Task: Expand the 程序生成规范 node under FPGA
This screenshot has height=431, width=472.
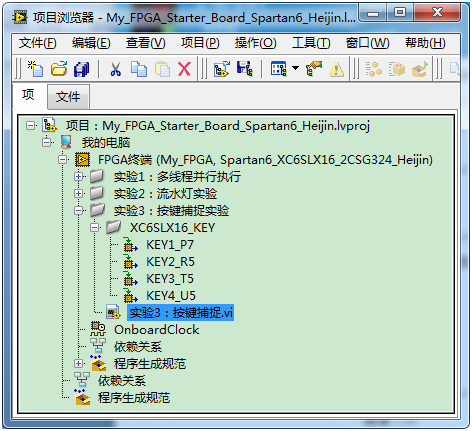Action: point(79,363)
